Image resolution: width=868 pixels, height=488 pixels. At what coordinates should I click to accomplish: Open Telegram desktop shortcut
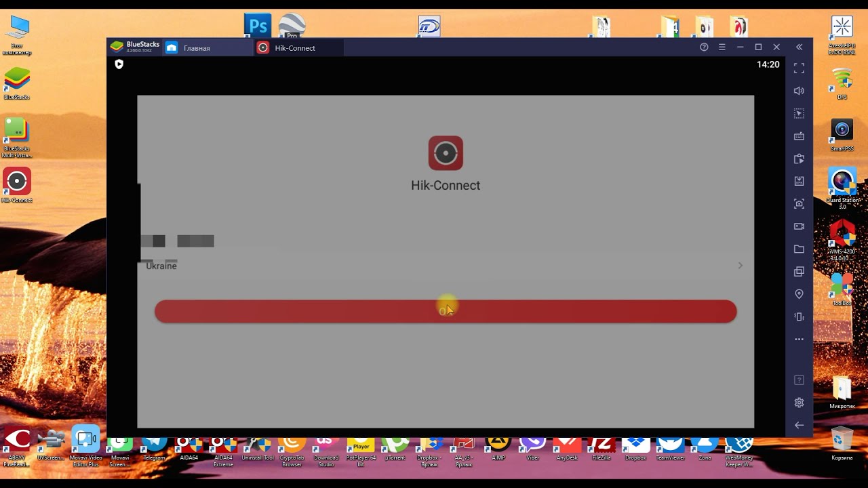point(154,448)
